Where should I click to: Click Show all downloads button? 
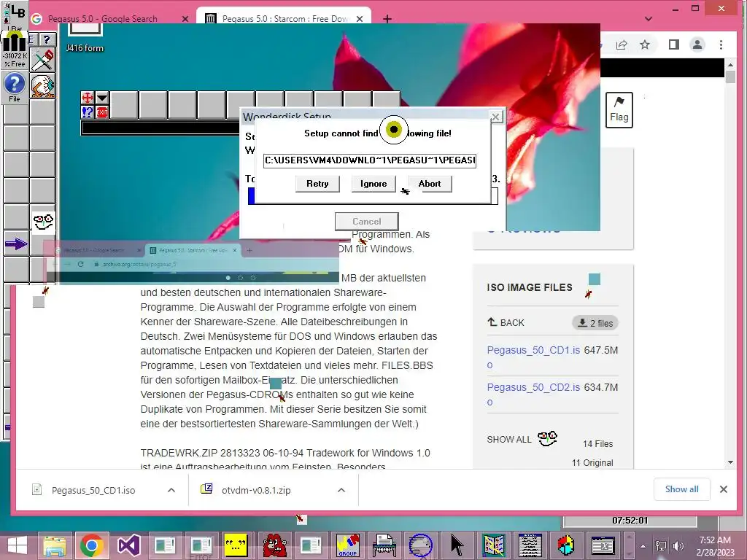682,489
